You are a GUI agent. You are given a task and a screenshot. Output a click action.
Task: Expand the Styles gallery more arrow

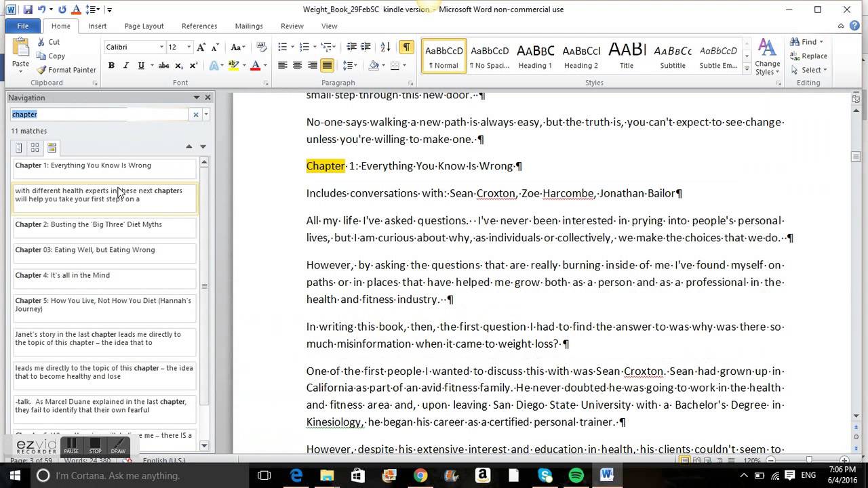tap(747, 70)
